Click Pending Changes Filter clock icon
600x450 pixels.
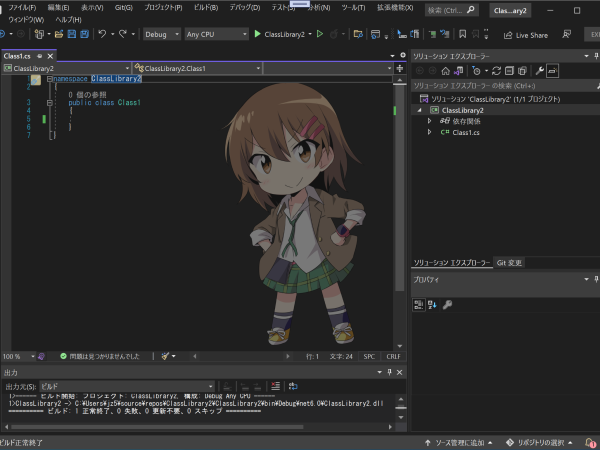[x=476, y=71]
